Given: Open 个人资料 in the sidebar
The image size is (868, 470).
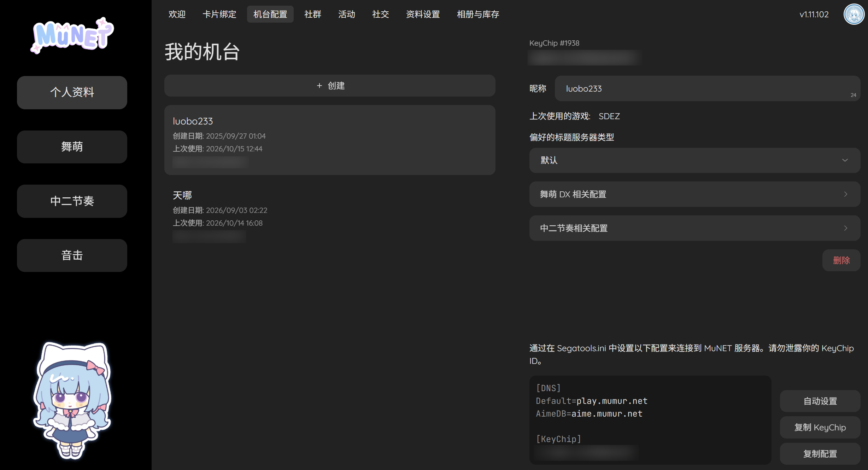Looking at the screenshot, I should coord(72,92).
